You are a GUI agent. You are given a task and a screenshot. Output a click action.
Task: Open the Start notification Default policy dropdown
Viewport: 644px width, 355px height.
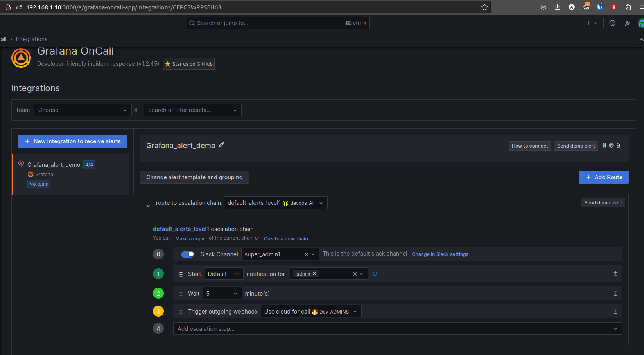click(x=224, y=274)
